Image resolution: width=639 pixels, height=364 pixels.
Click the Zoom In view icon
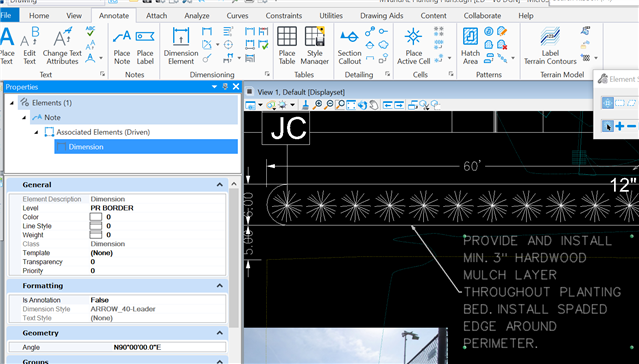click(317, 105)
